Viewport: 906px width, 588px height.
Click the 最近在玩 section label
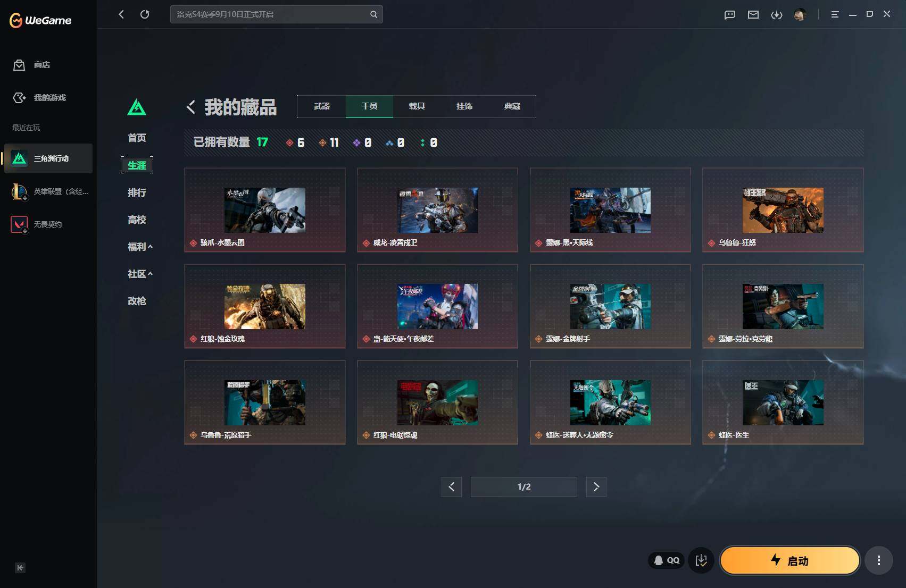click(26, 128)
